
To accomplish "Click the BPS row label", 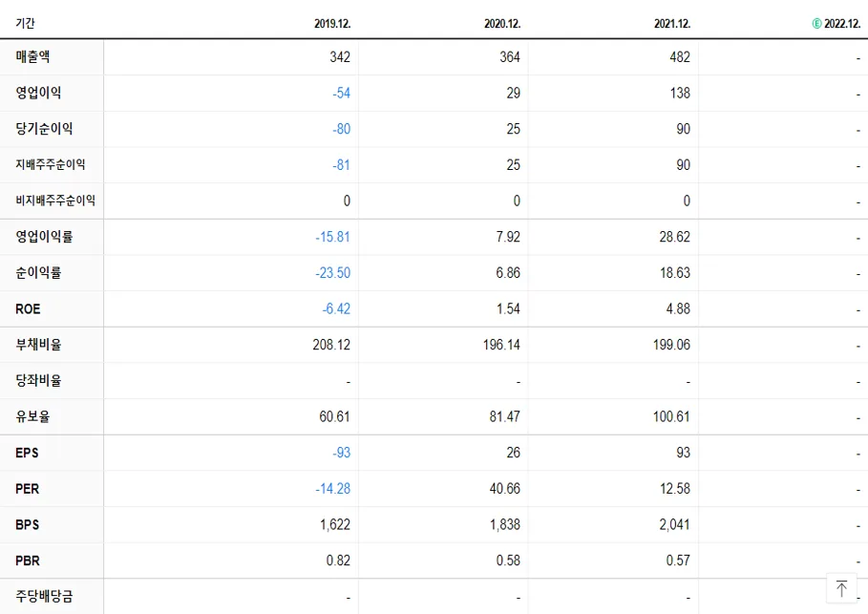I will coord(27,525).
